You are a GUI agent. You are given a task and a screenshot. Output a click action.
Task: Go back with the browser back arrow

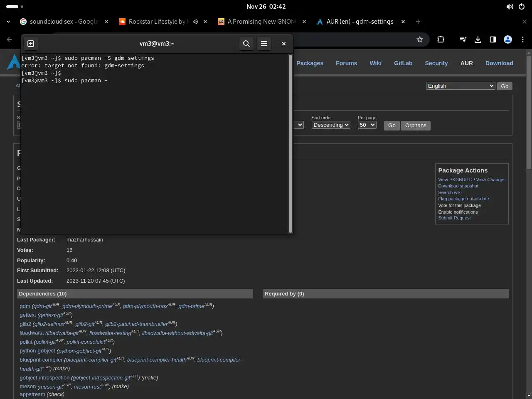(x=9, y=39)
